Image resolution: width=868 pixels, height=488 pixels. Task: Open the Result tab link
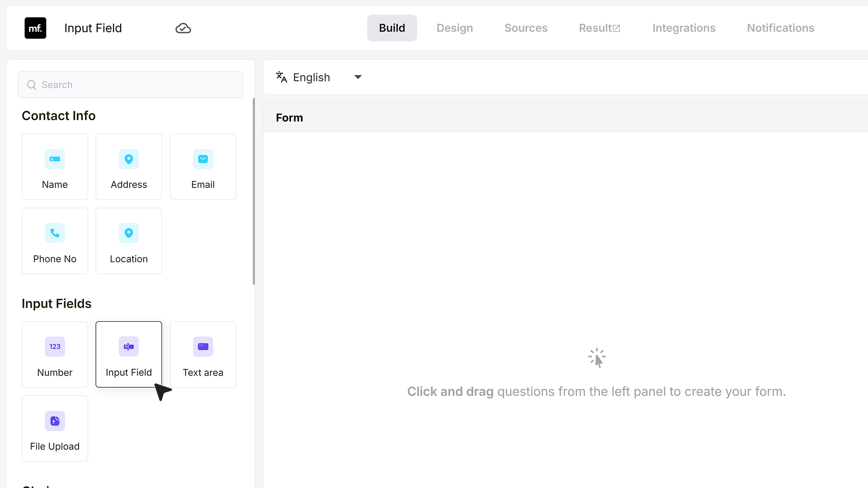pos(599,28)
